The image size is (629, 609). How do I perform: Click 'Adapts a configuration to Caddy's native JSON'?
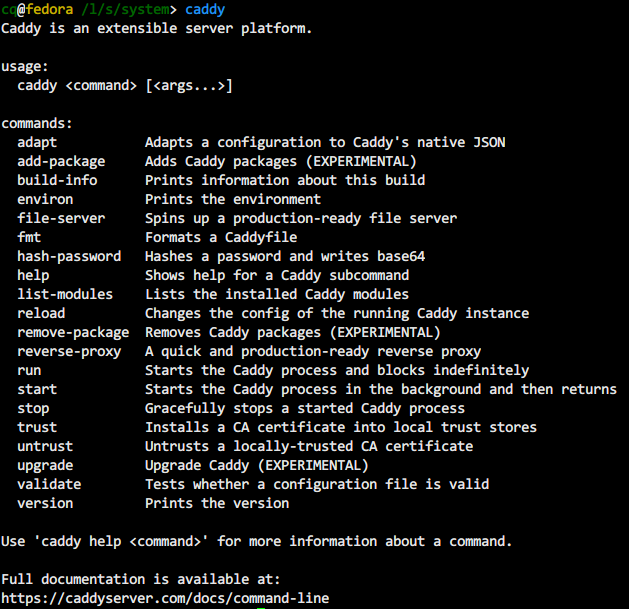click(x=325, y=142)
